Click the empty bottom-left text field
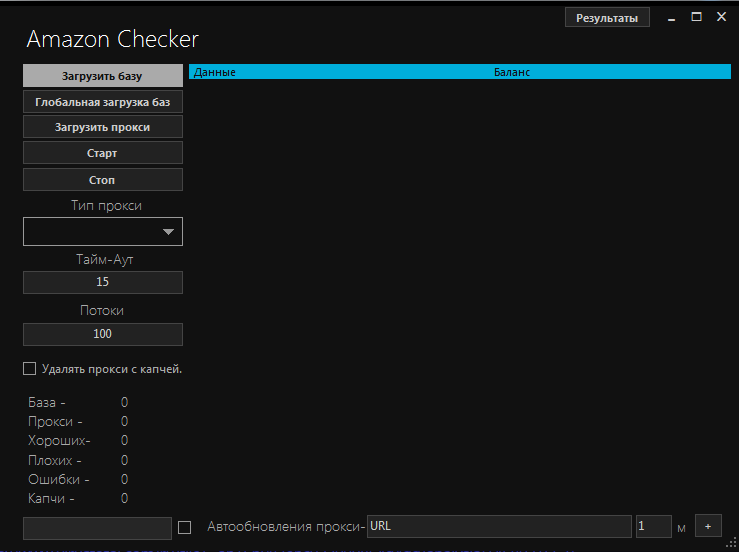739x552 pixels. [97, 528]
